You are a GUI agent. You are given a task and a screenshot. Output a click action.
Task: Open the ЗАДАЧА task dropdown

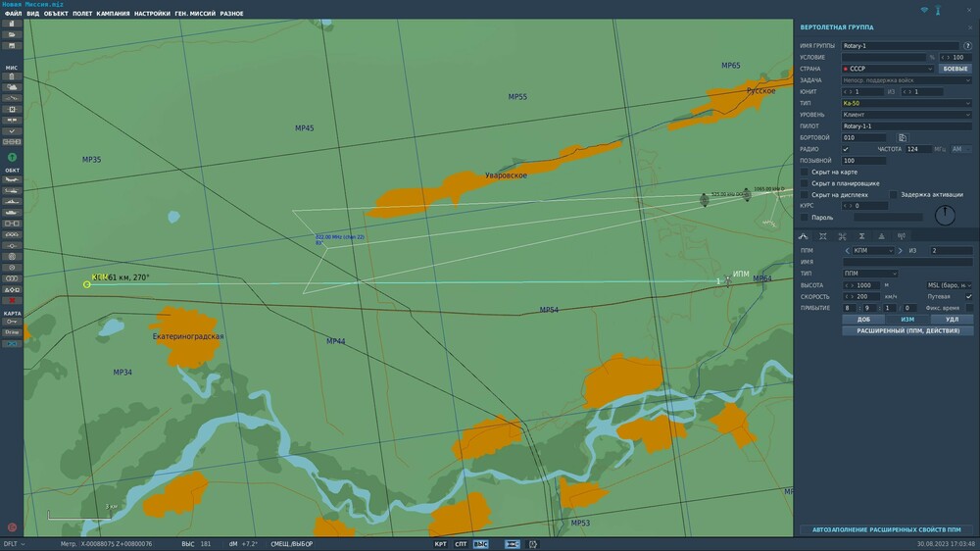tap(906, 80)
